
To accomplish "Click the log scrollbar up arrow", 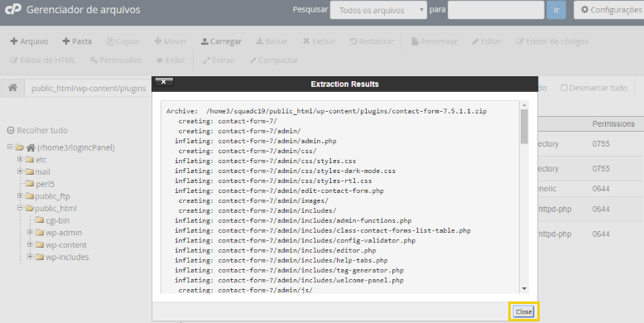I will (524, 105).
